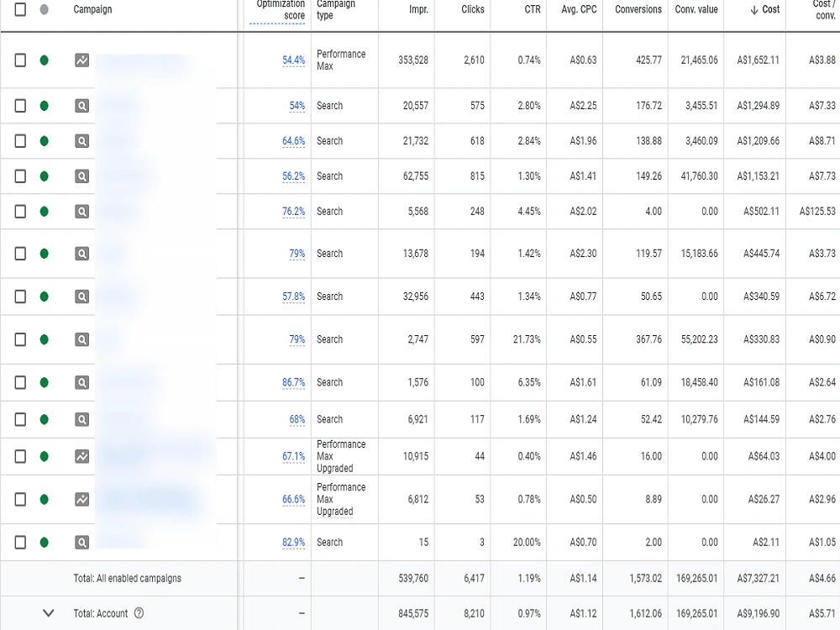840x630 pixels.
Task: Click the Performance Max icon in the A$26.27 row
Action: coord(82,499)
